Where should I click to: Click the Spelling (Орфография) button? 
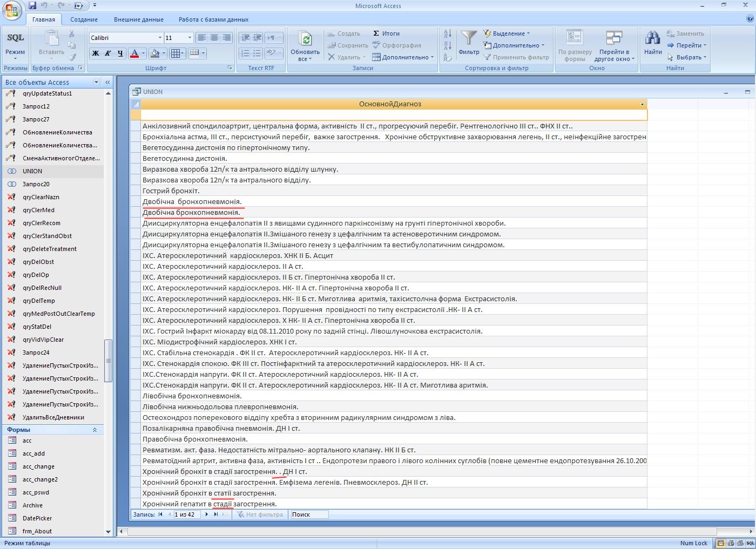click(396, 45)
